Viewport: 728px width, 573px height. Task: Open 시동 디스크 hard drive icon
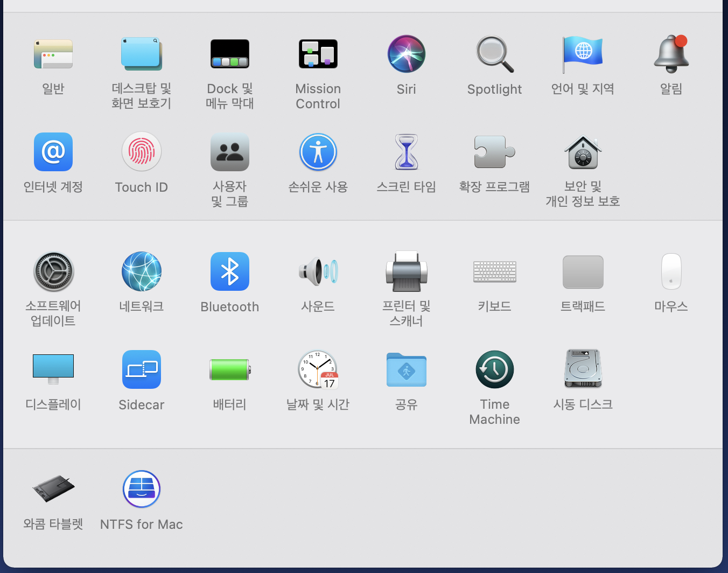tap(583, 369)
